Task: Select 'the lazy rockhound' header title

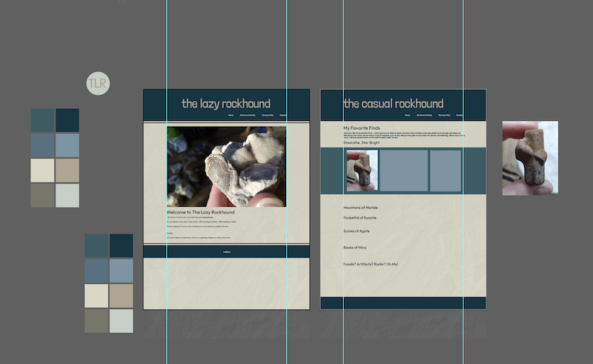Action: tap(226, 103)
